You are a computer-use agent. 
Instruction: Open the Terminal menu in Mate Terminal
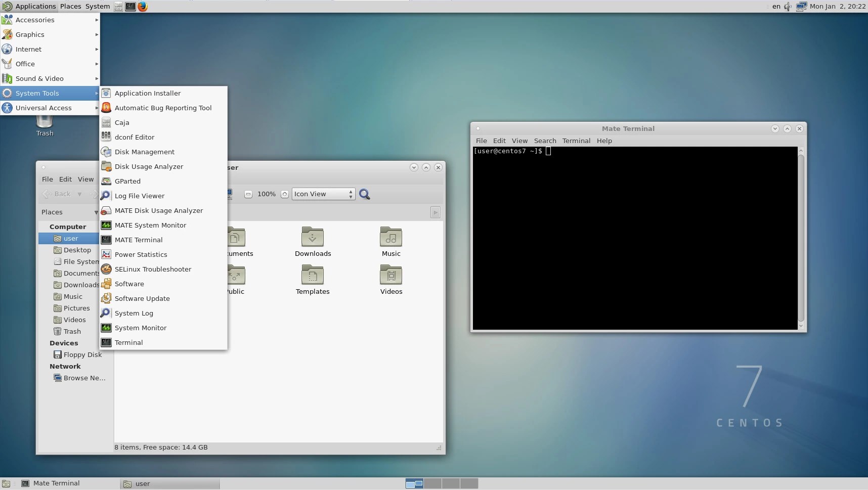pyautogui.click(x=576, y=141)
